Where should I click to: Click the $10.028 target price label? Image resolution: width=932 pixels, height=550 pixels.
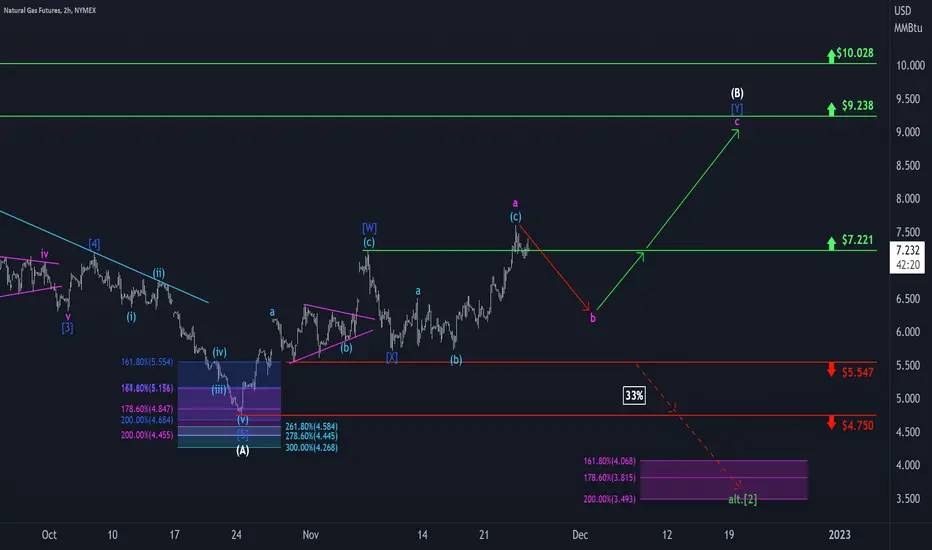[855, 53]
